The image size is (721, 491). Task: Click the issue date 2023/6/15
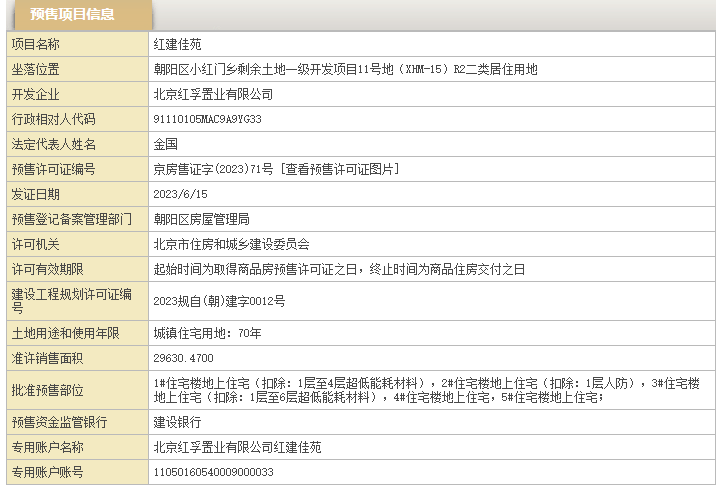[179, 194]
